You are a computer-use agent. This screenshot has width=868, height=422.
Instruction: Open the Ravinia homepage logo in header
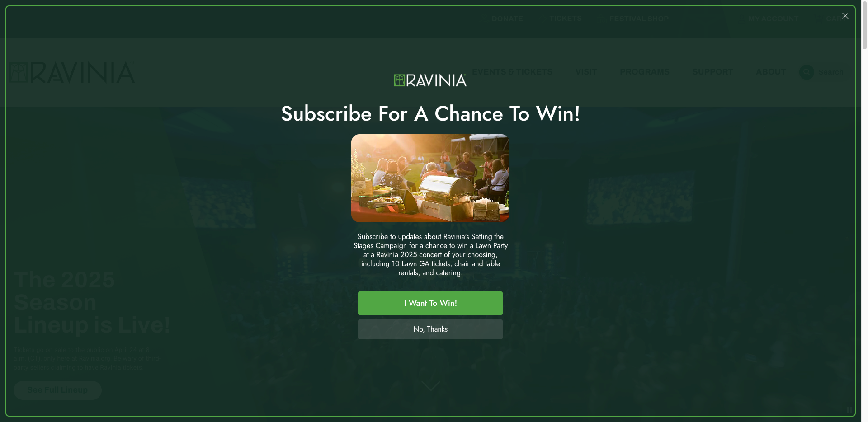[72, 72]
